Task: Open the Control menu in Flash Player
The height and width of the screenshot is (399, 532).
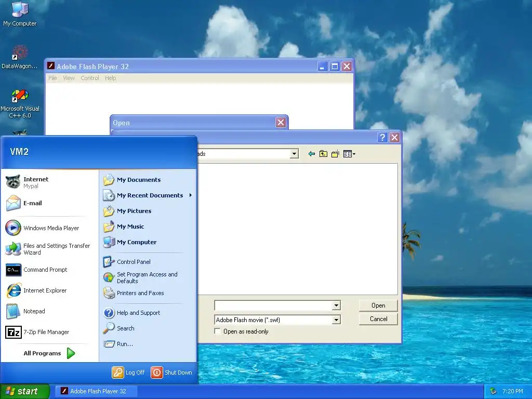Action: [89, 78]
